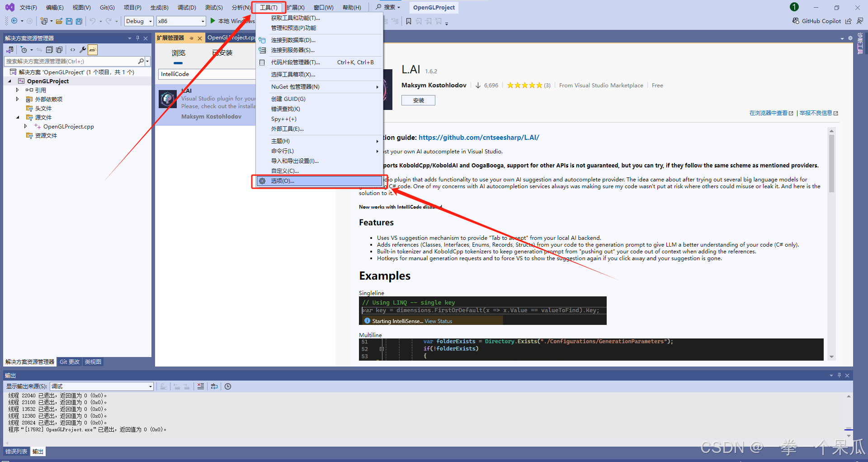Click the GitHub Copilot icon
The image size is (868, 462).
(x=796, y=21)
